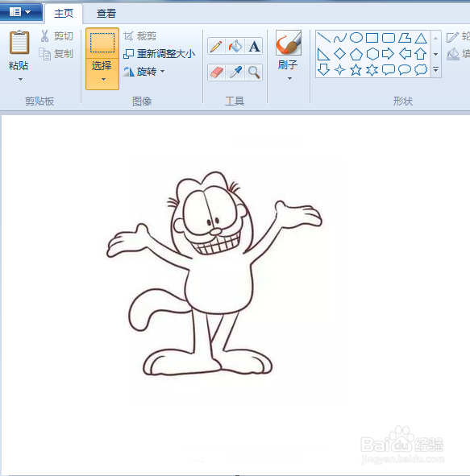Click the 裁剪 crop button
The width and height of the screenshot is (470, 476).
point(140,36)
